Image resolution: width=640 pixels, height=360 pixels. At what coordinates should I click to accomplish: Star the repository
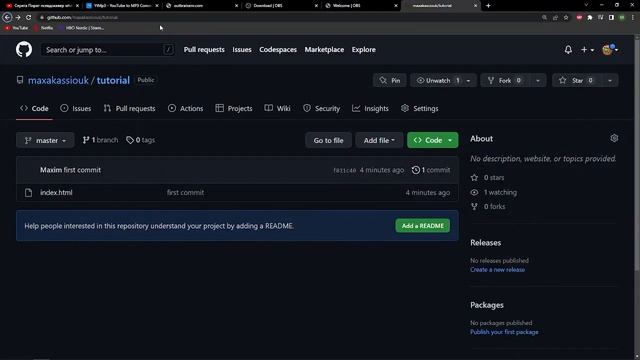click(x=577, y=80)
